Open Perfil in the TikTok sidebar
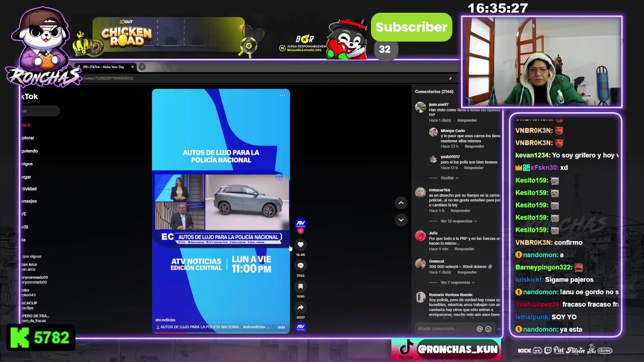Image resolution: width=644 pixels, height=362 pixels. [25, 227]
